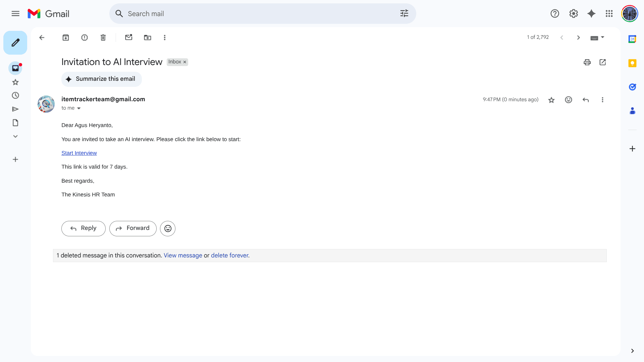Screen dimensions: 644x362
Task: Mark the email as unread
Action: point(129,38)
